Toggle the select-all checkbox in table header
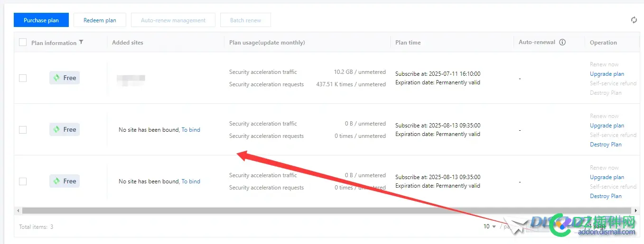The height and width of the screenshot is (244, 644). click(x=23, y=43)
